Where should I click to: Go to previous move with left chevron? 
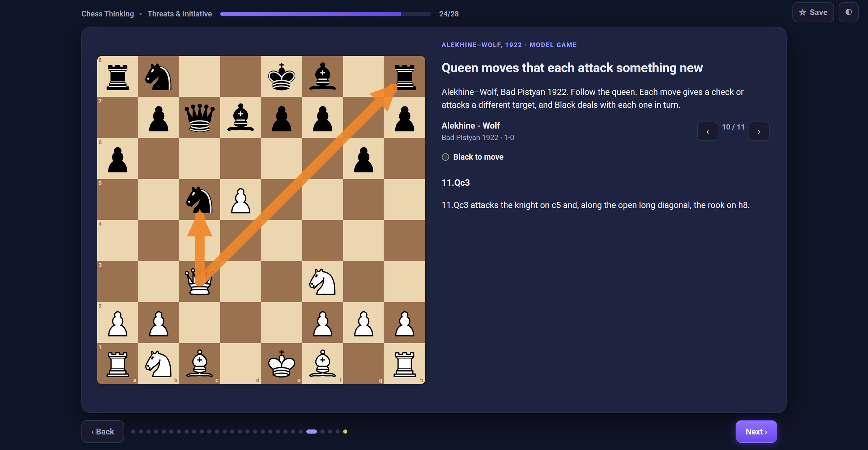pyautogui.click(x=707, y=131)
